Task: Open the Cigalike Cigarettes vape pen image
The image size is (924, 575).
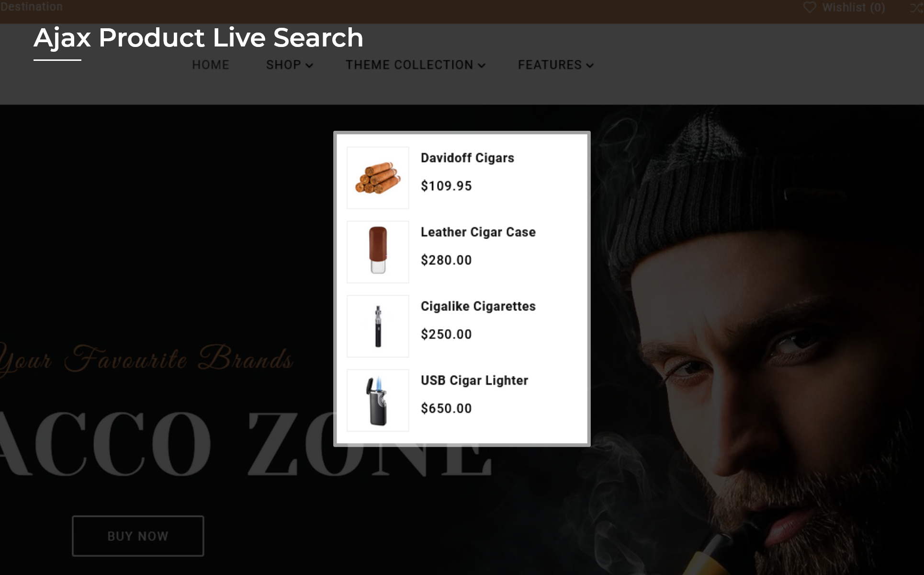Action: (x=378, y=326)
